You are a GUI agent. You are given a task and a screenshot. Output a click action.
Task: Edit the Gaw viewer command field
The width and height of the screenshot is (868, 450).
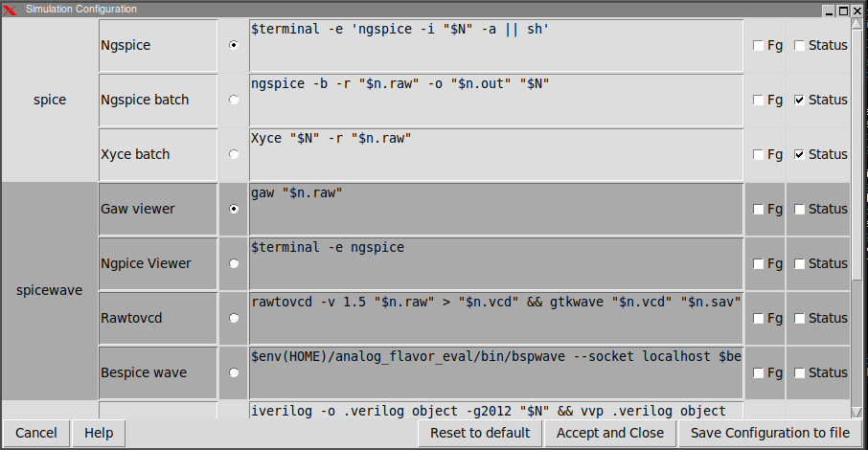click(495, 209)
